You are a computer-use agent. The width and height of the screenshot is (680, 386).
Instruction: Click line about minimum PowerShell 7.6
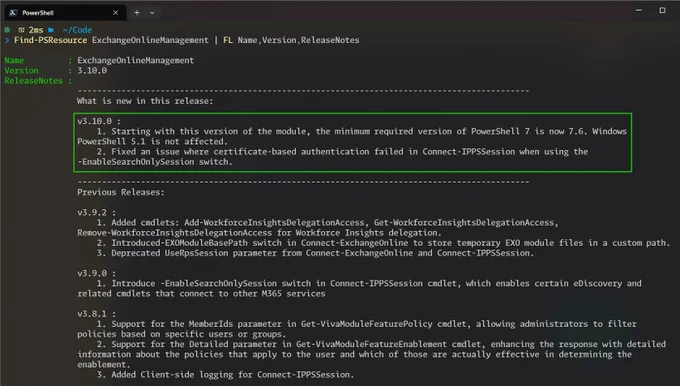pos(362,131)
